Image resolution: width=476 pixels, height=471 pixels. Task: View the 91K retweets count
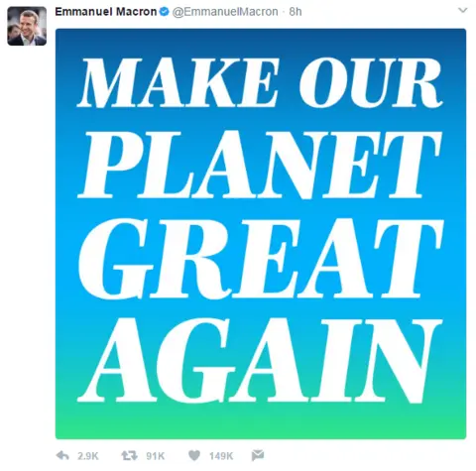point(155,456)
